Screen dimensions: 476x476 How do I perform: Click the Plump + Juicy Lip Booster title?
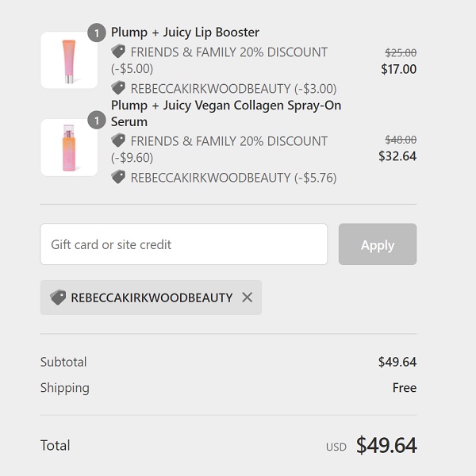coord(185,33)
